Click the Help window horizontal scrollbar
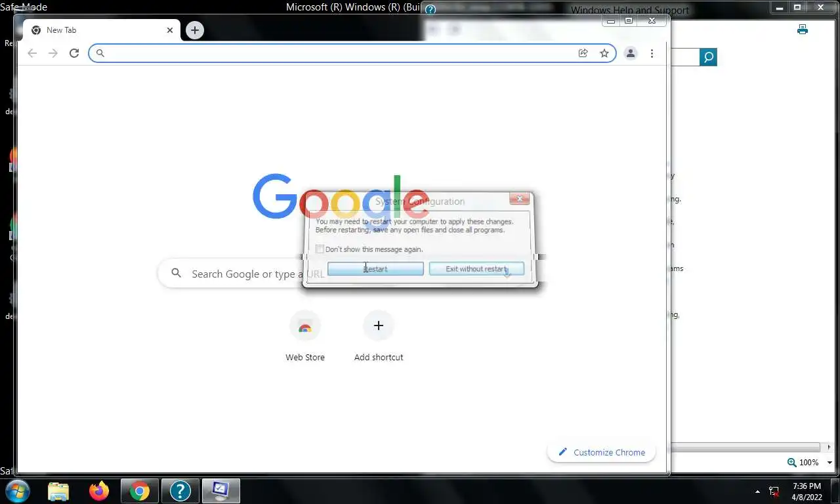The height and width of the screenshot is (504, 840). click(x=745, y=448)
